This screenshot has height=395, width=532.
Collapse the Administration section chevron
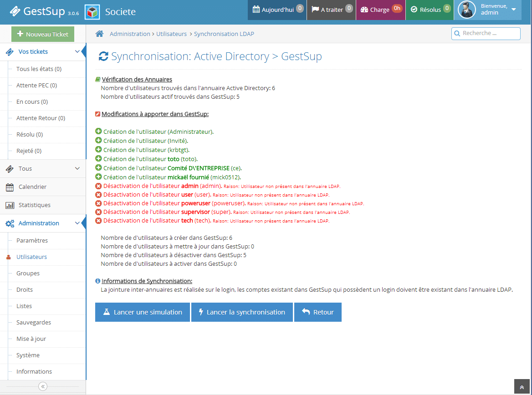(77, 223)
